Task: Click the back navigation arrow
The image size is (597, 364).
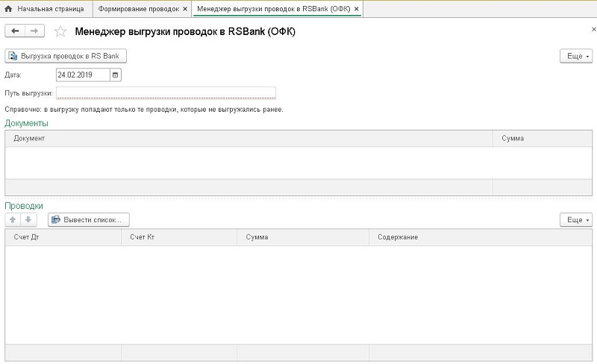Action: pos(15,31)
